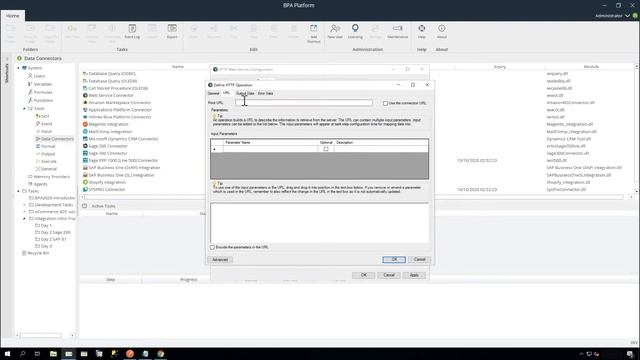Click the Advanced button
This screenshot has width=640, height=360.
click(x=220, y=260)
